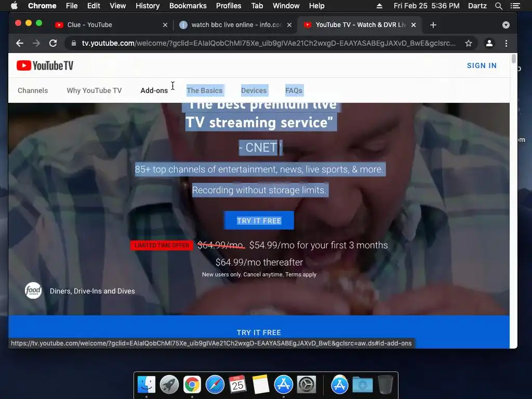Open the second App Store dock icon

[x=339, y=385]
